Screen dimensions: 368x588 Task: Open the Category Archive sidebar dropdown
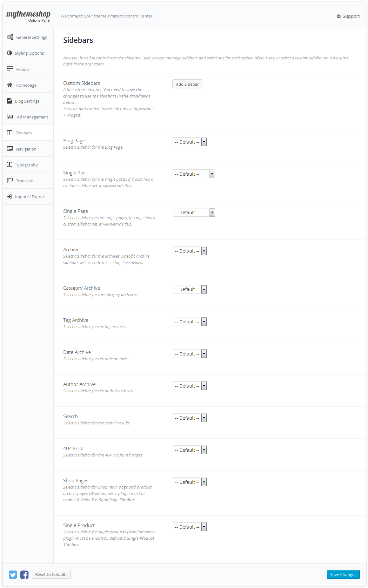coord(190,289)
